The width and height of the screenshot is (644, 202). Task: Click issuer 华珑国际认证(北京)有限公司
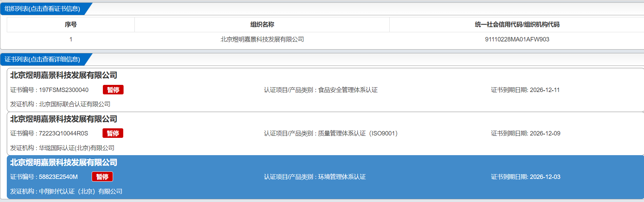[77, 148]
